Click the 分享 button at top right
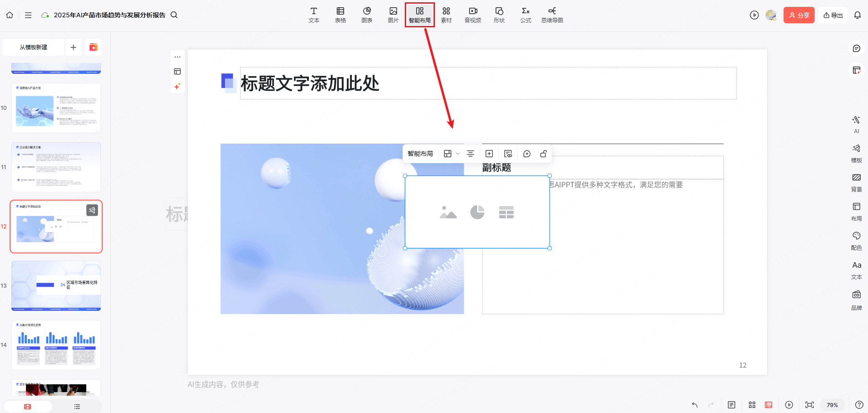The image size is (868, 413). pos(799,15)
